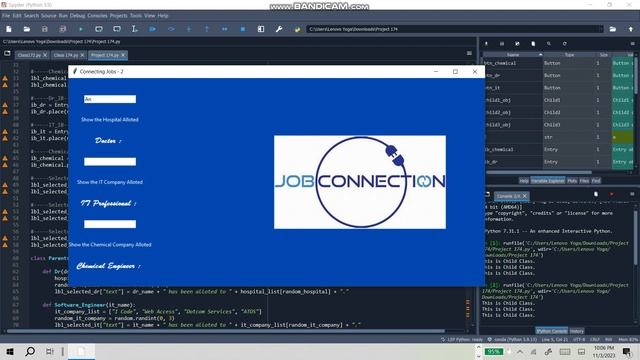This screenshot has height=360, width=640.
Task: Open IPython console pane options menu
Action: click(632, 194)
